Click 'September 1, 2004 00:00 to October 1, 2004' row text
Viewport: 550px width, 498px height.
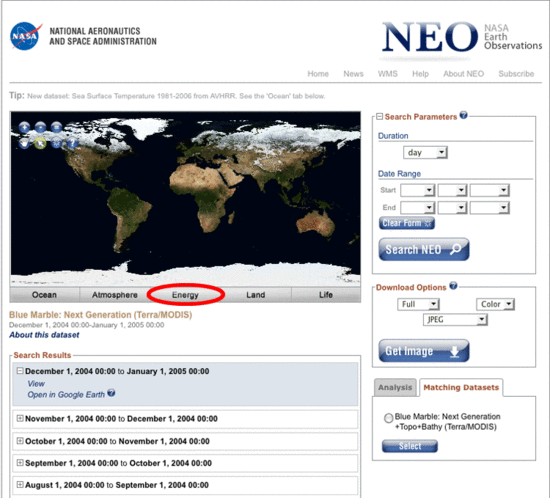118,463
